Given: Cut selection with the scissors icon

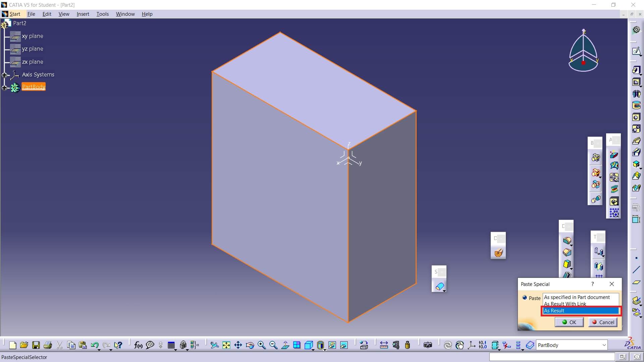Looking at the screenshot, I should click(60, 345).
